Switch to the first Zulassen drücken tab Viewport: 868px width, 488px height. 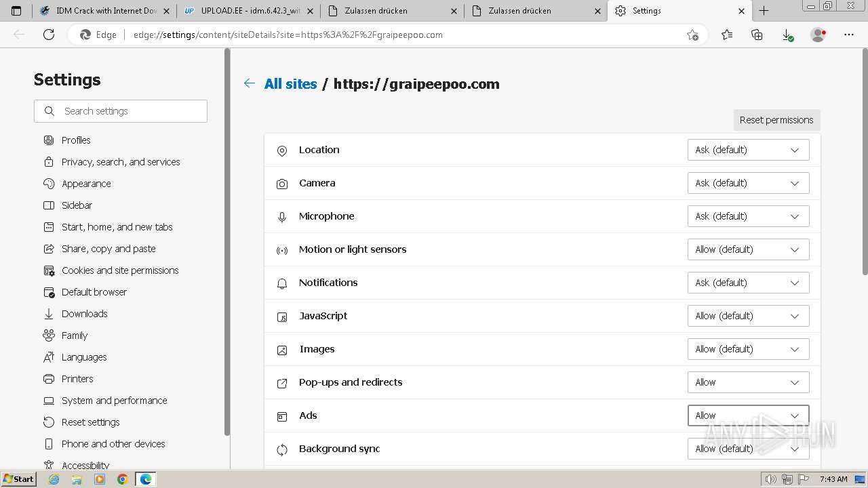[x=393, y=11]
